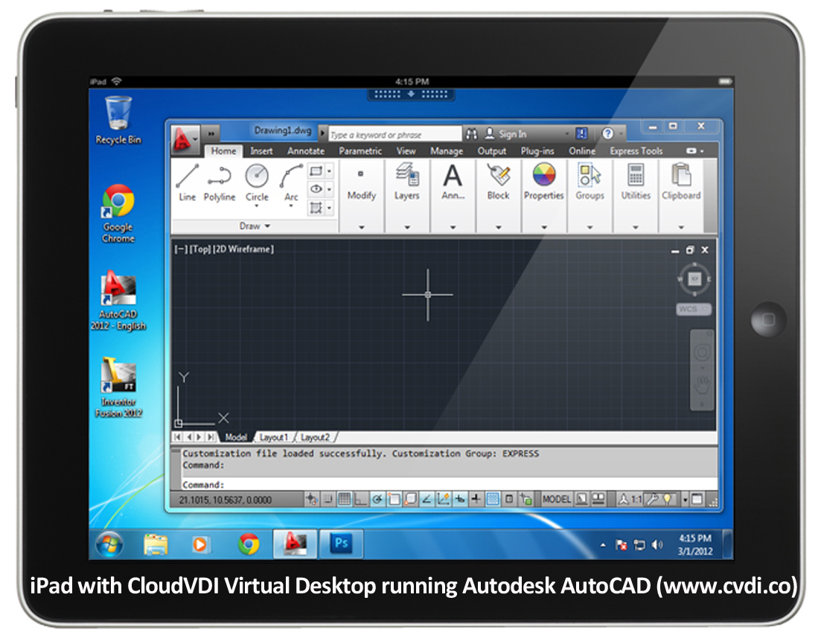Toggle Object Snap in the status bar
The image size is (821, 644).
pos(394,500)
